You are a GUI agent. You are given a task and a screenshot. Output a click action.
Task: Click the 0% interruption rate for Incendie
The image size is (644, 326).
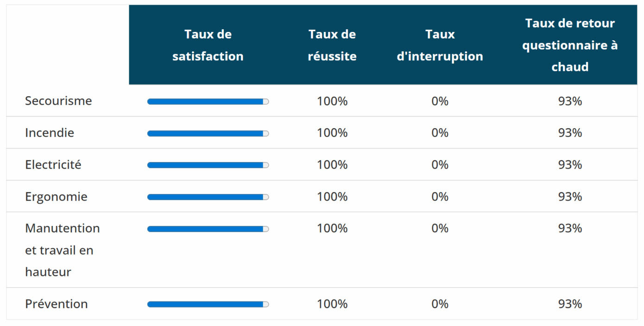pos(440,133)
